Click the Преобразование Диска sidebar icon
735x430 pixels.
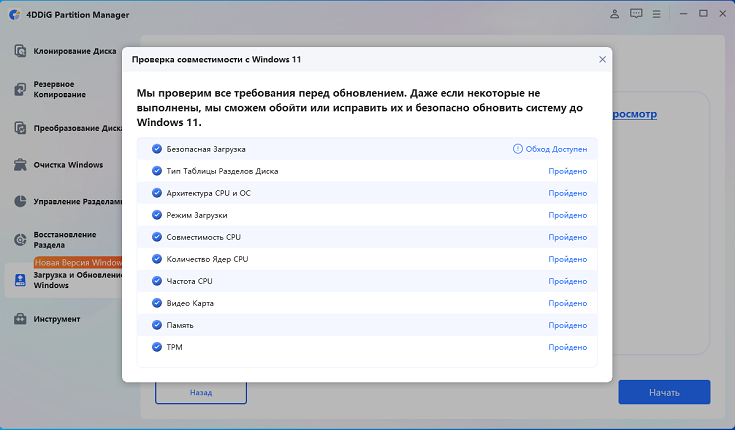[20, 128]
